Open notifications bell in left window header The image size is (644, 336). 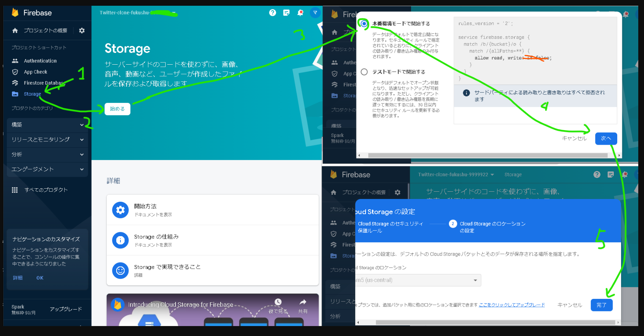(x=300, y=13)
